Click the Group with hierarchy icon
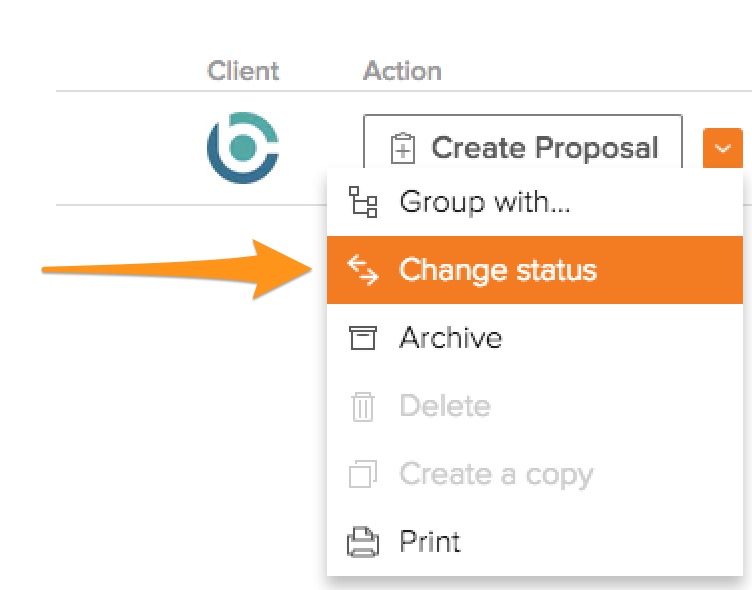 362,202
